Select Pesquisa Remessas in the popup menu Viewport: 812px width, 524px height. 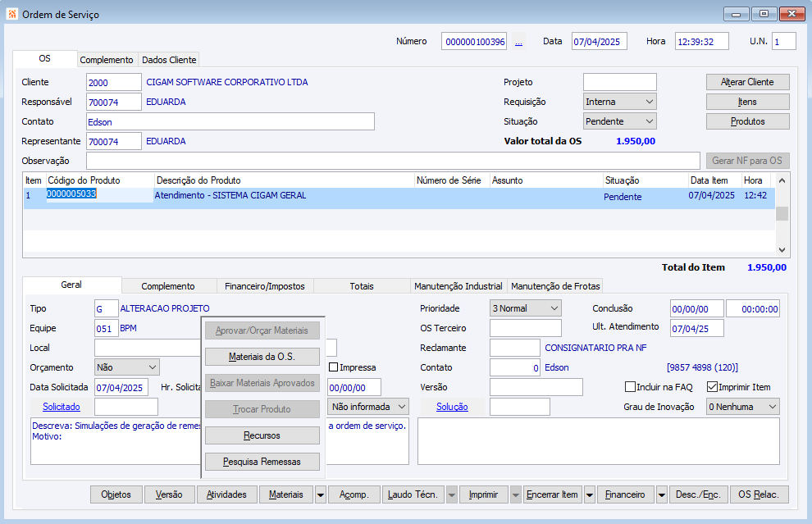(262, 462)
